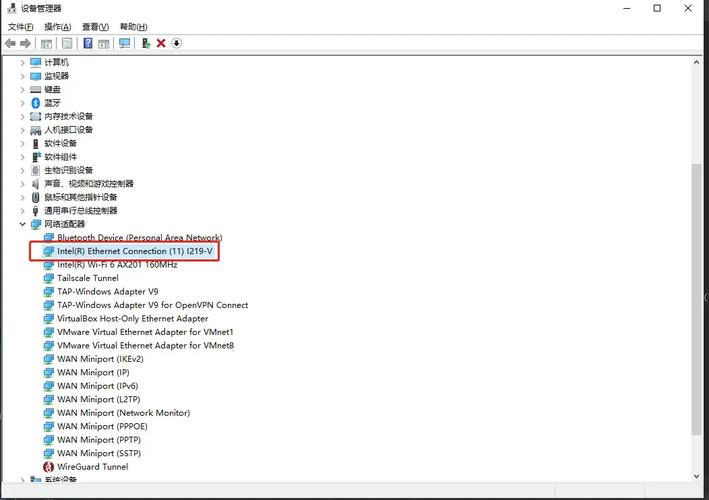
Task: Click the 人机接口设备 category icon
Action: (36, 130)
